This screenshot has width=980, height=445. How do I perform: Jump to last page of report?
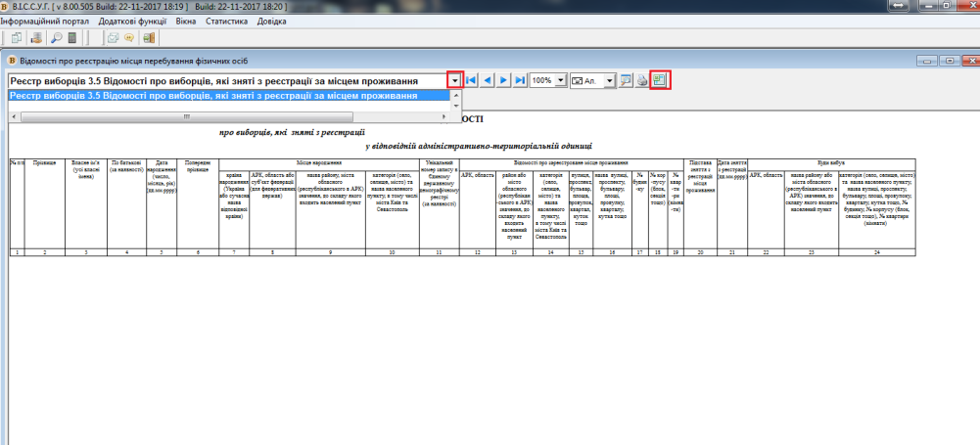pyautogui.click(x=519, y=80)
